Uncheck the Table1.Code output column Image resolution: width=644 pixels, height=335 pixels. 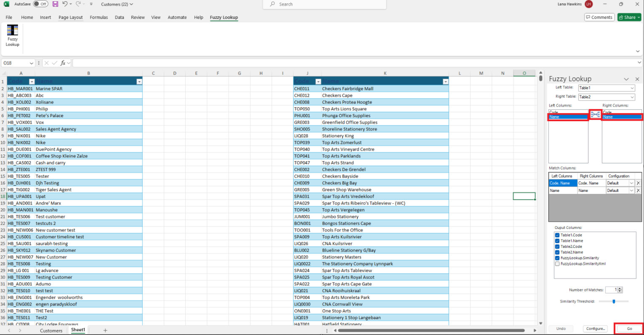(x=557, y=235)
